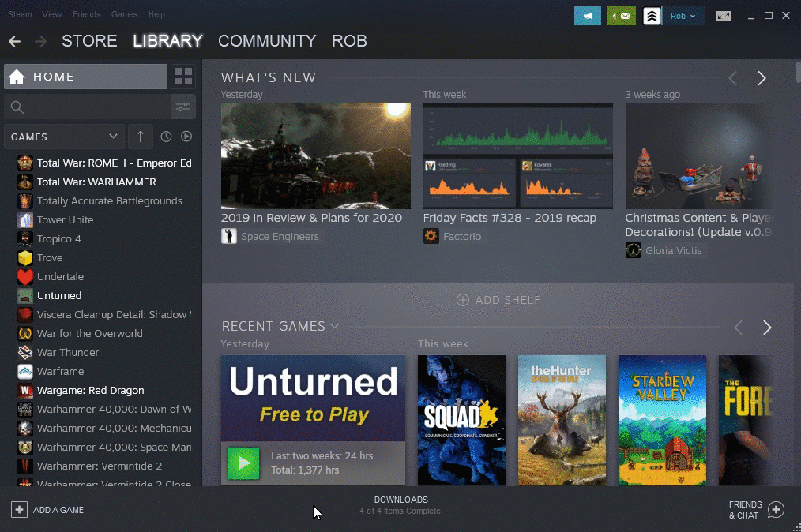The image size is (801, 532).
Task: Toggle show ready-to-play games only
Action: [186, 137]
